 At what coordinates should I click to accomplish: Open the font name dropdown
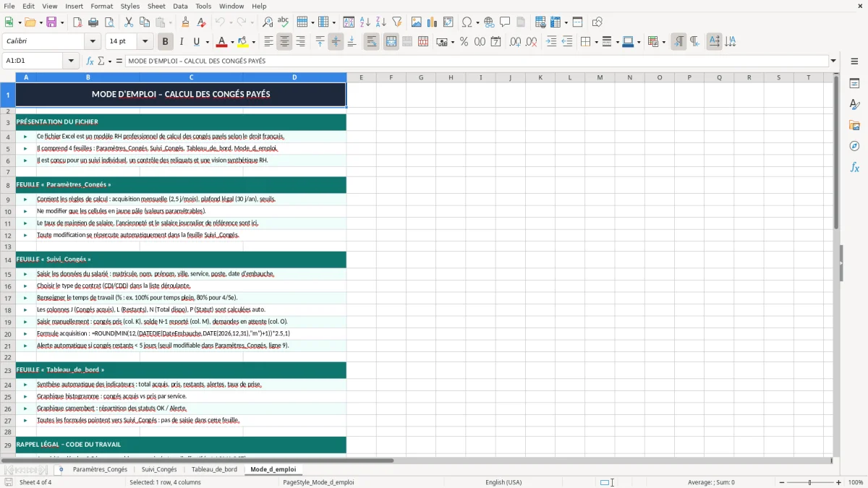coord(92,41)
